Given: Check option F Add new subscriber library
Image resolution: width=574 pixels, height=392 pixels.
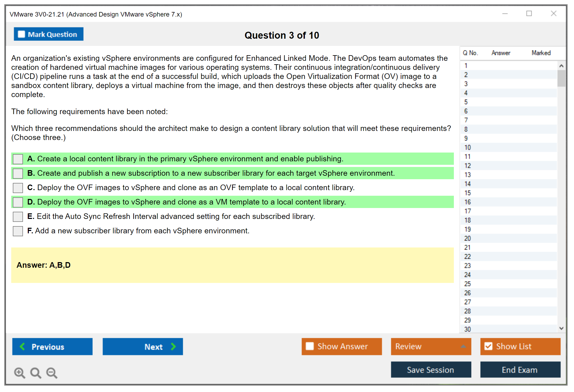Looking at the screenshot, I should pyautogui.click(x=18, y=231).
